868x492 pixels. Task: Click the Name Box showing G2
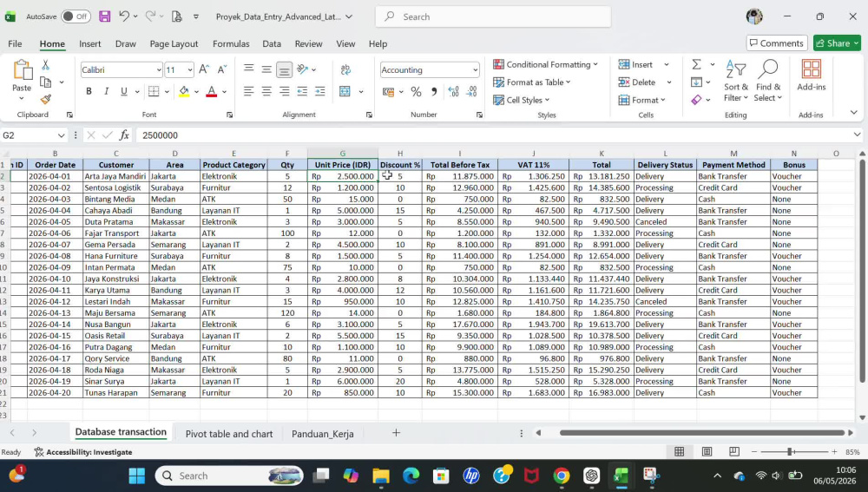point(33,135)
